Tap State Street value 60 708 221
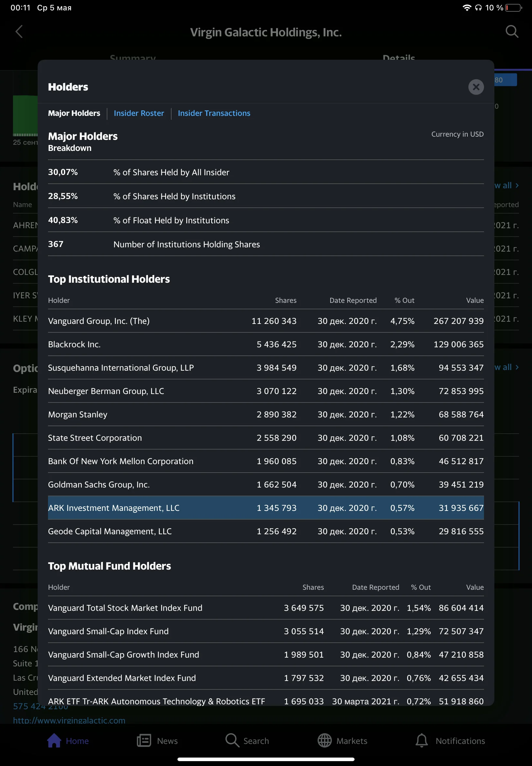This screenshot has width=532, height=766. tap(461, 438)
